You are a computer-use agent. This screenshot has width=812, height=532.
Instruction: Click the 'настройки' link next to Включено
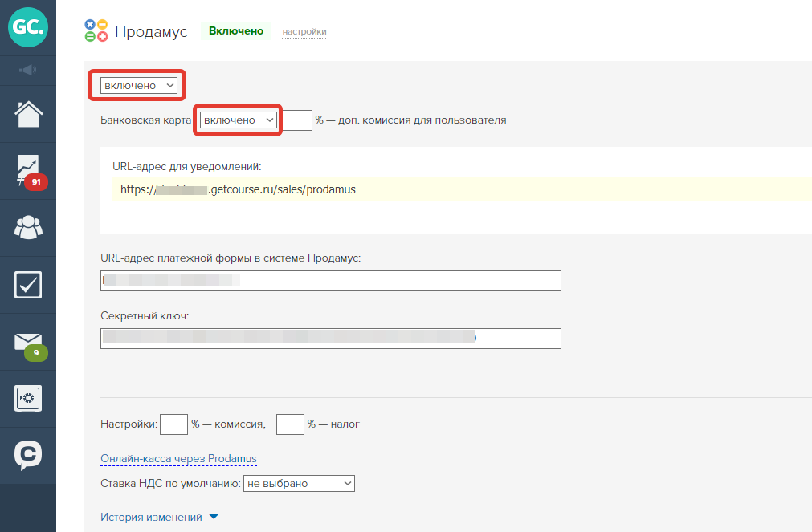(304, 31)
